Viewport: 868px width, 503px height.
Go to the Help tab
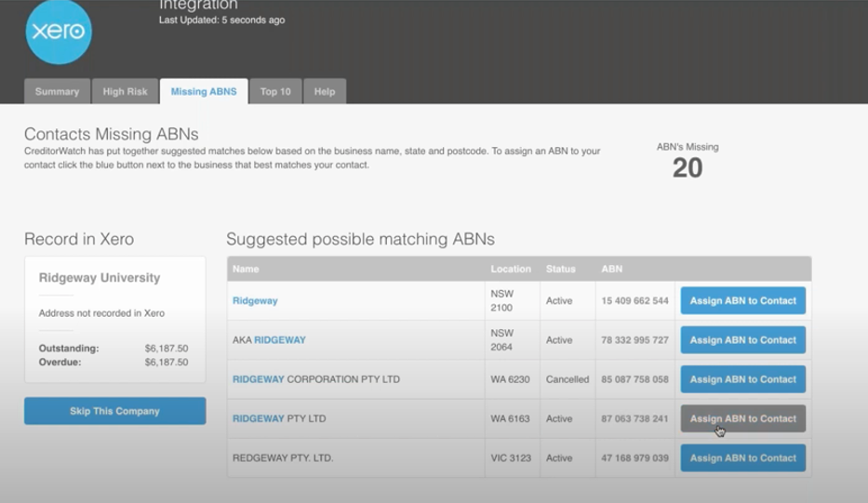(x=325, y=91)
